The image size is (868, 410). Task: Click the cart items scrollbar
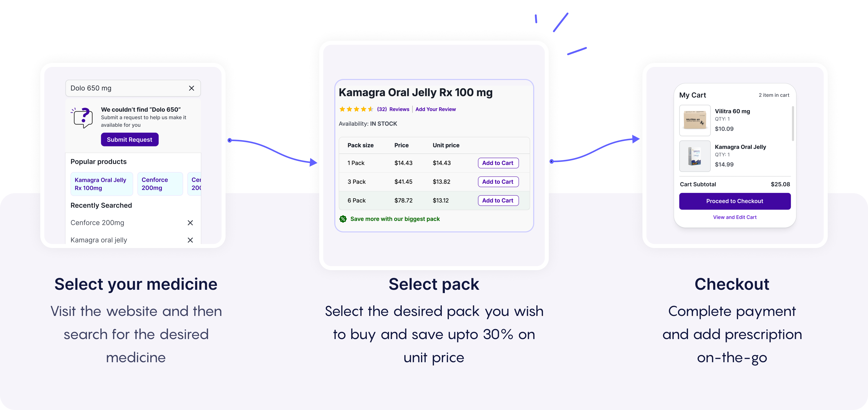pyautogui.click(x=792, y=123)
